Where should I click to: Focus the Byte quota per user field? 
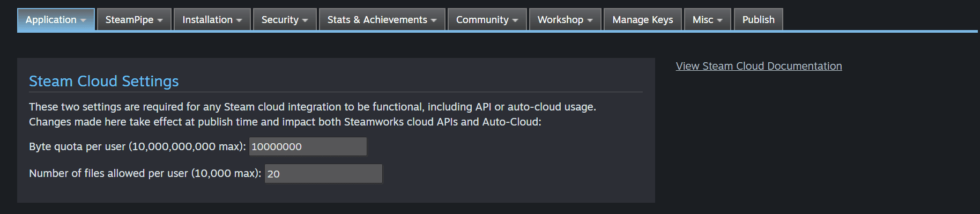click(x=308, y=146)
